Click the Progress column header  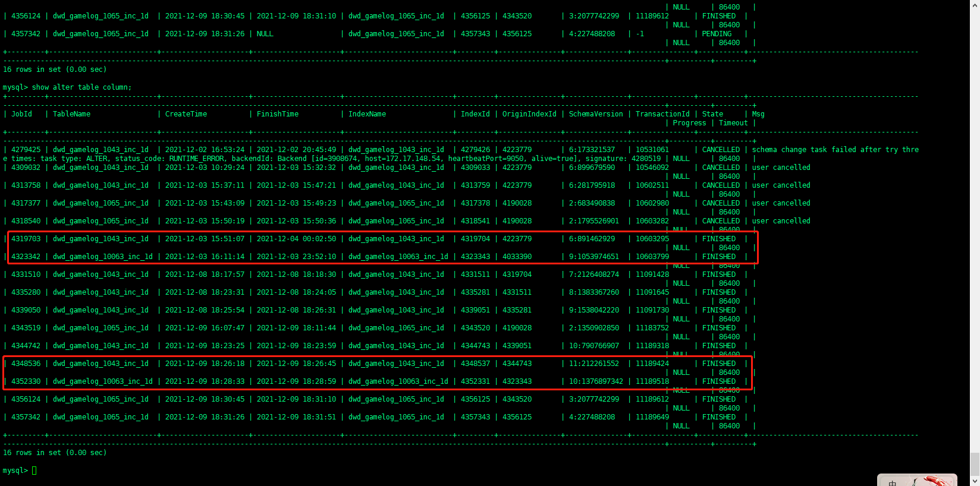pyautogui.click(x=689, y=123)
